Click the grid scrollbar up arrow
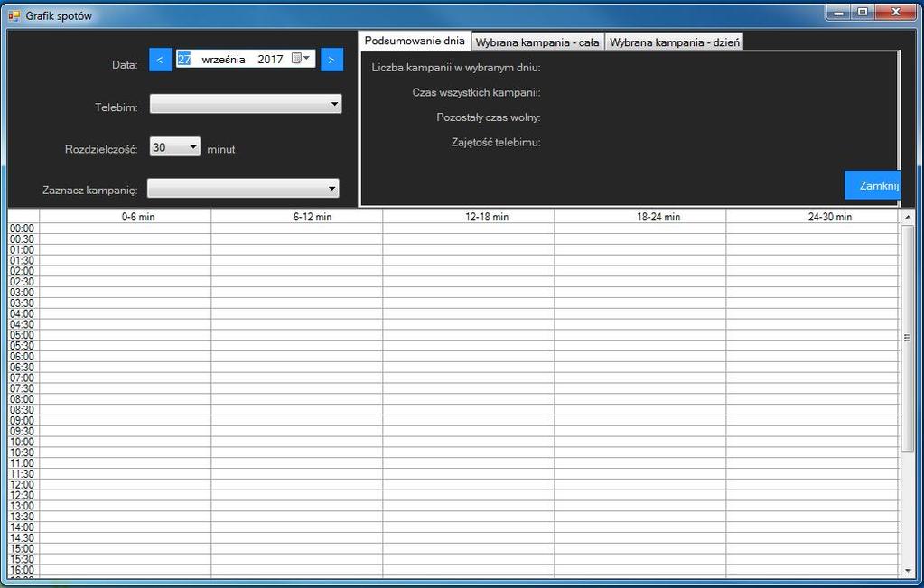 [x=908, y=218]
